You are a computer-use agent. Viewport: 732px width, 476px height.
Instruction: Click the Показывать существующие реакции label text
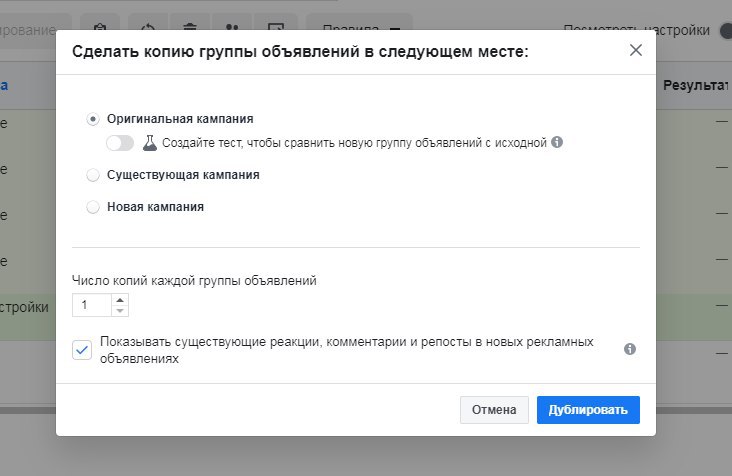tap(346, 350)
